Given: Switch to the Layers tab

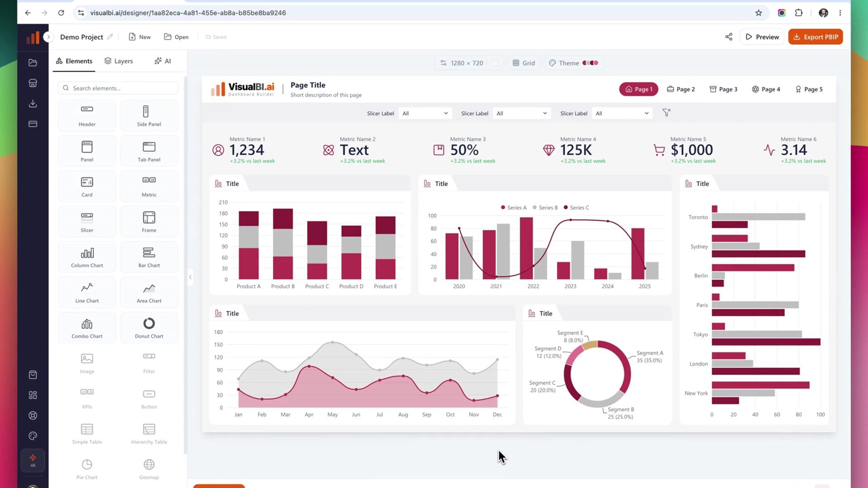Looking at the screenshot, I should point(118,61).
